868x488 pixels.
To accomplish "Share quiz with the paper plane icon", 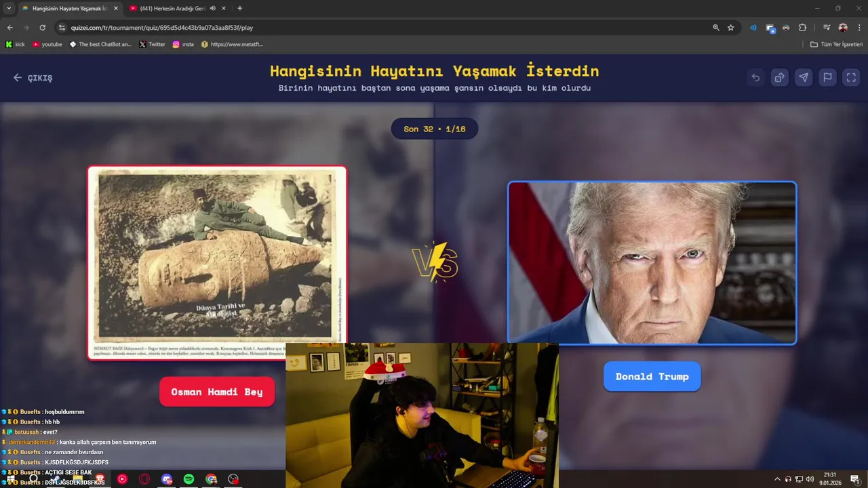I will click(x=803, y=77).
